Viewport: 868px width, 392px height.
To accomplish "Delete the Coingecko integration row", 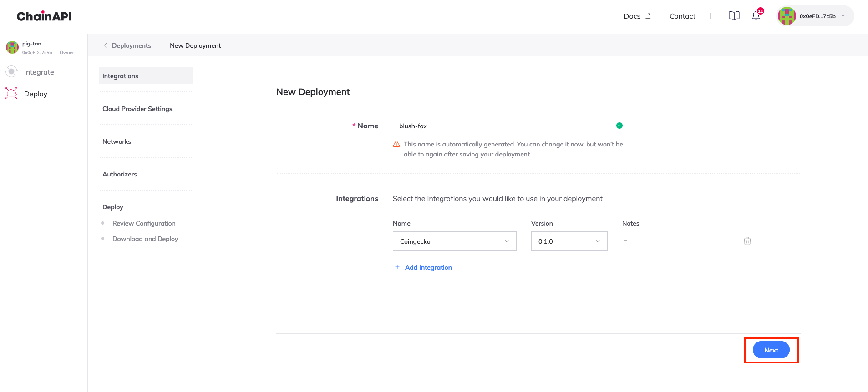I will pyautogui.click(x=747, y=241).
